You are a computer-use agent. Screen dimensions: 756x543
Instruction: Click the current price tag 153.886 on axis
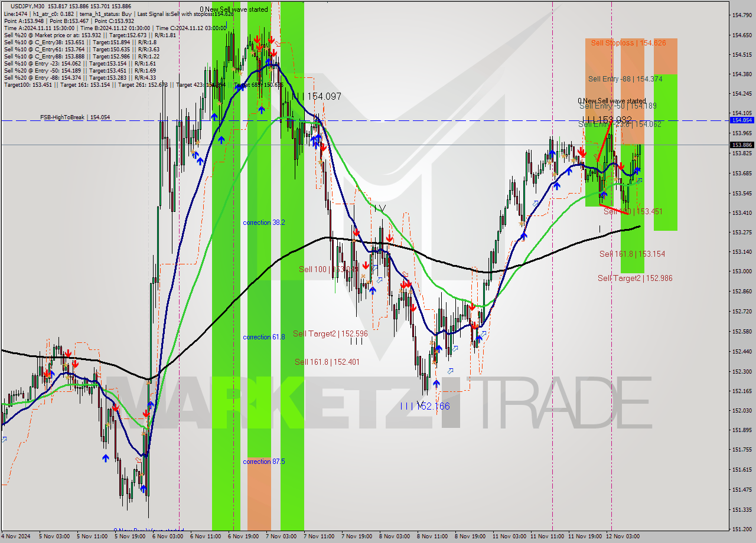coord(742,145)
